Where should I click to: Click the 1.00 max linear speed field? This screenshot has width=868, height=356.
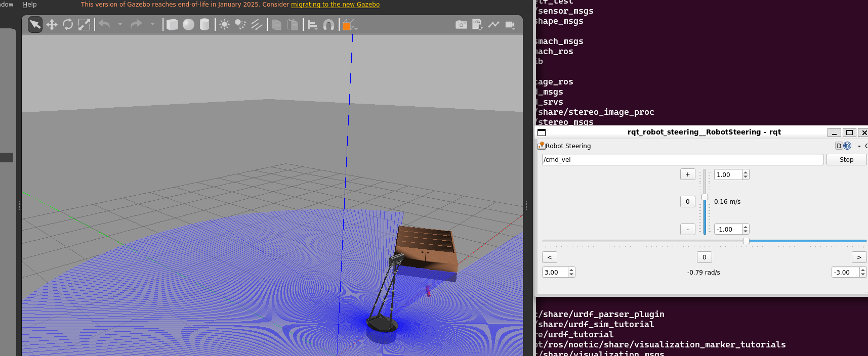click(728, 174)
